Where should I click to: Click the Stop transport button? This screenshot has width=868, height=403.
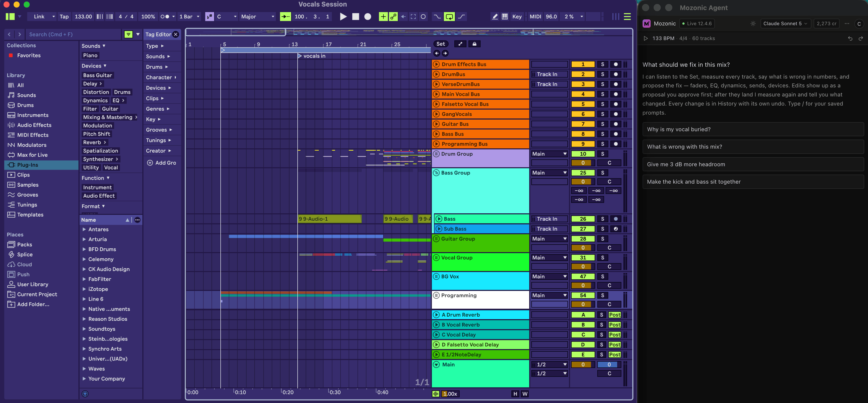pos(356,17)
